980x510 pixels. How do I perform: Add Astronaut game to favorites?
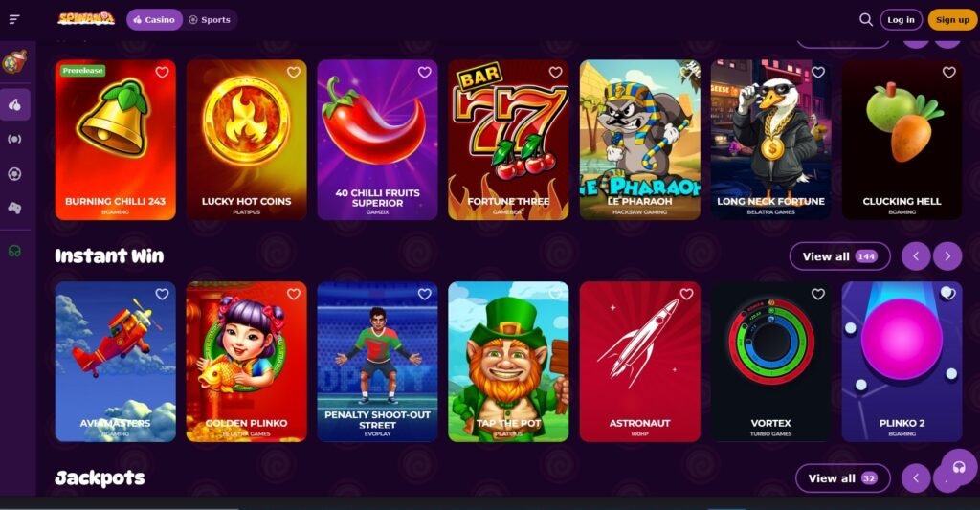pos(686,294)
